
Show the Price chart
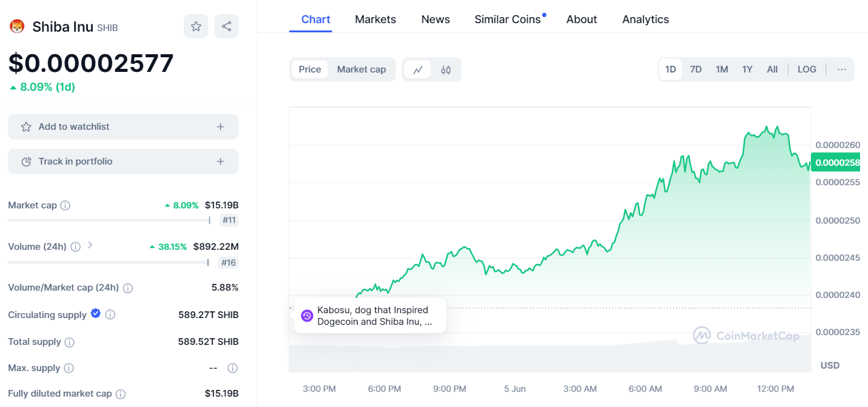coord(310,69)
